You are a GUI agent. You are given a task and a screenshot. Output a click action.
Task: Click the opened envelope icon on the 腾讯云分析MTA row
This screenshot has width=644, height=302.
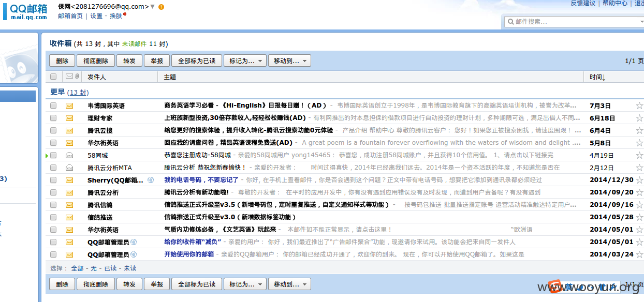pyautogui.click(x=69, y=168)
